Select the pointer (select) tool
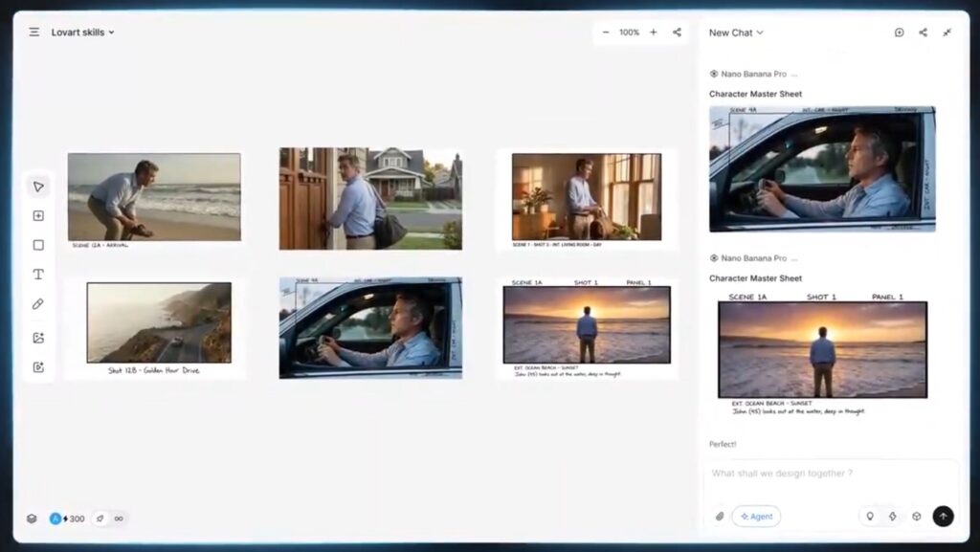The height and width of the screenshot is (552, 980). coord(38,187)
